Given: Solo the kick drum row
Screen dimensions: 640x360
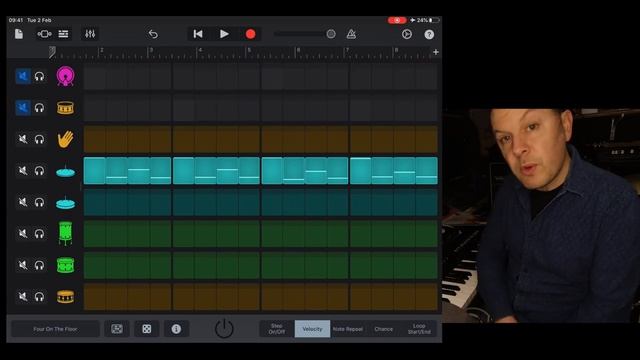Looking at the screenshot, I should tap(39, 76).
